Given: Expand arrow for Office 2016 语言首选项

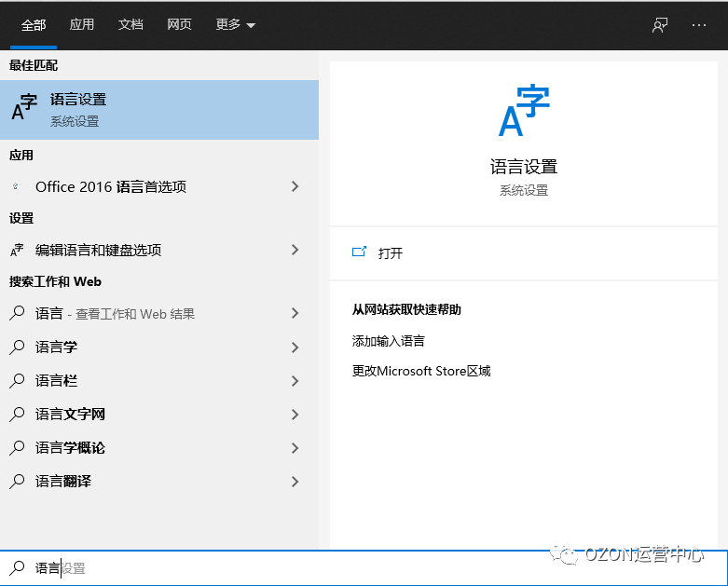Looking at the screenshot, I should pyautogui.click(x=295, y=186).
